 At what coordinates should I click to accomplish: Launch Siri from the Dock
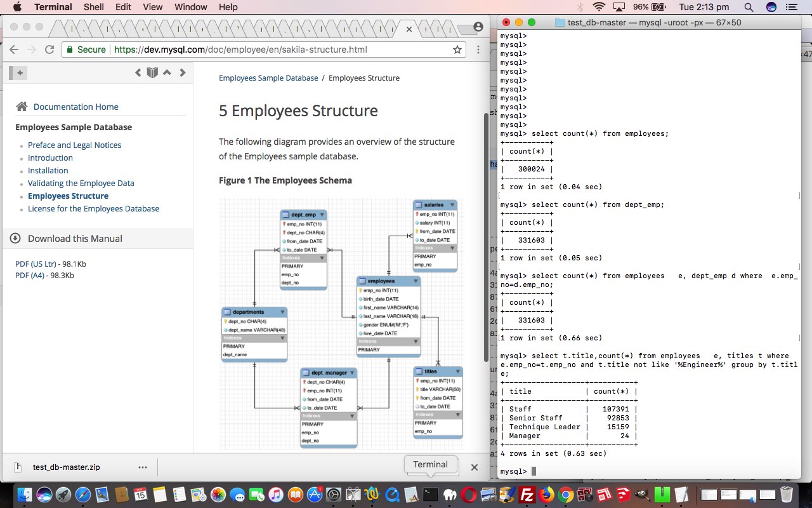pyautogui.click(x=44, y=495)
